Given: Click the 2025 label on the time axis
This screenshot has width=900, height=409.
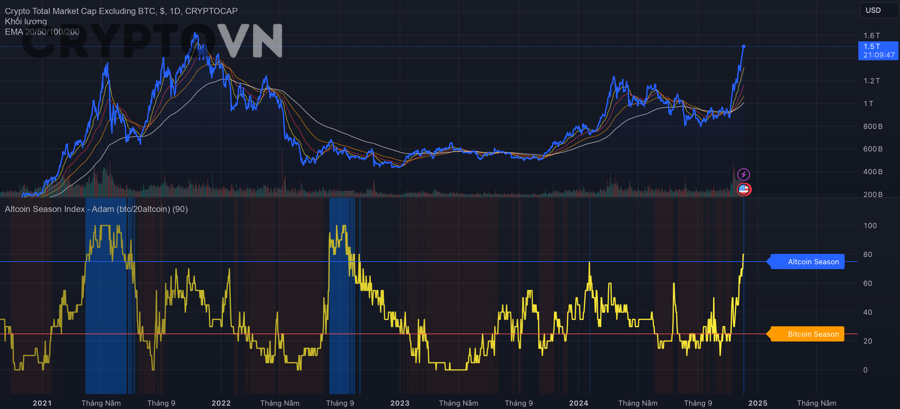Looking at the screenshot, I should [759, 403].
